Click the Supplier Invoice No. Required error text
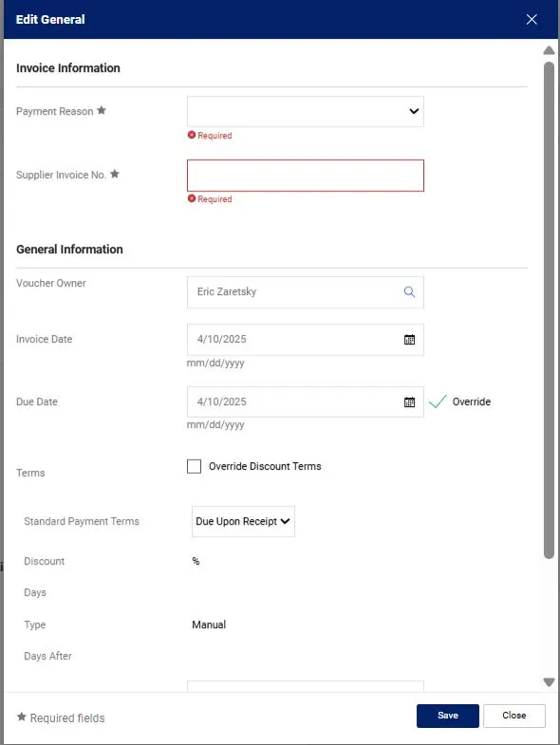 click(215, 199)
